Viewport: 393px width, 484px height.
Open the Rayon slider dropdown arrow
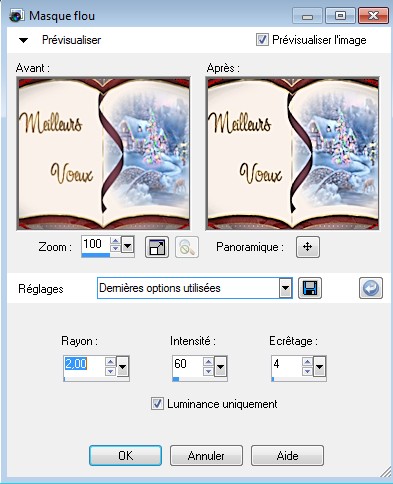[x=123, y=366]
